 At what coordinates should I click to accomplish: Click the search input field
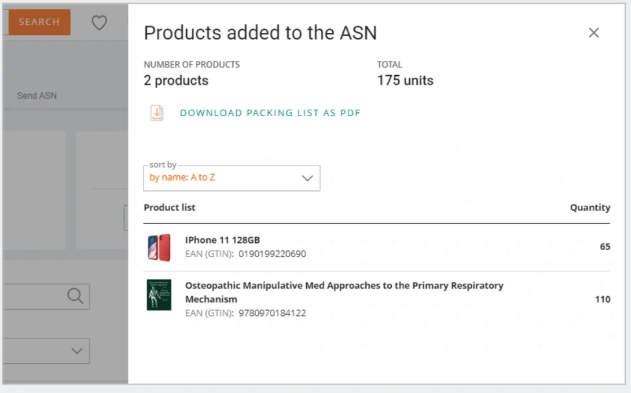[x=46, y=296]
